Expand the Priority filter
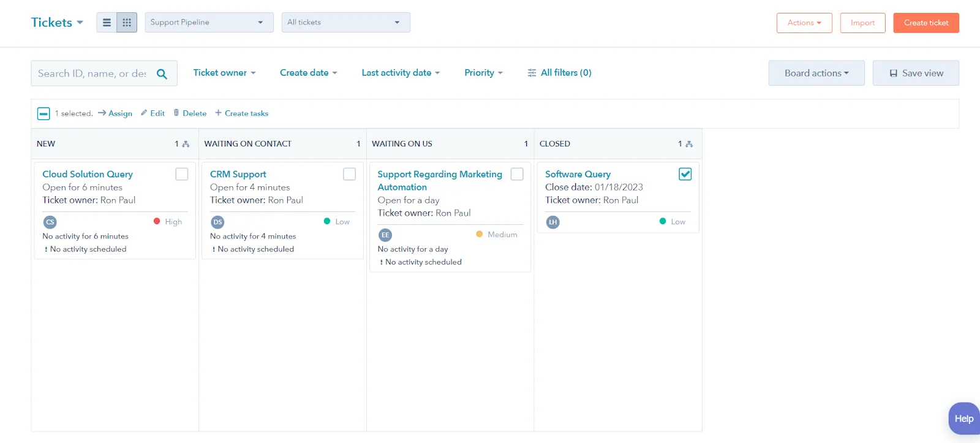Viewport: 980px width, 443px height. coord(483,73)
